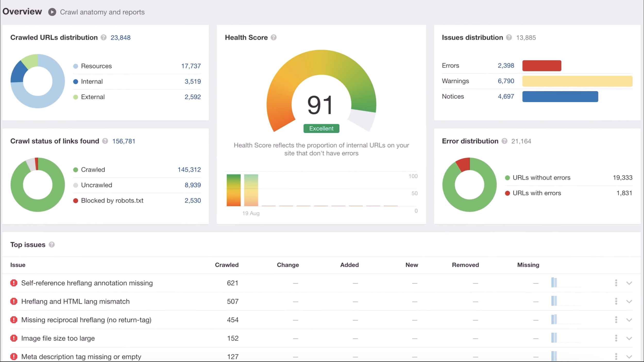Open the Crawled URLs distribution help tooltip
644x362 pixels.
click(x=103, y=38)
